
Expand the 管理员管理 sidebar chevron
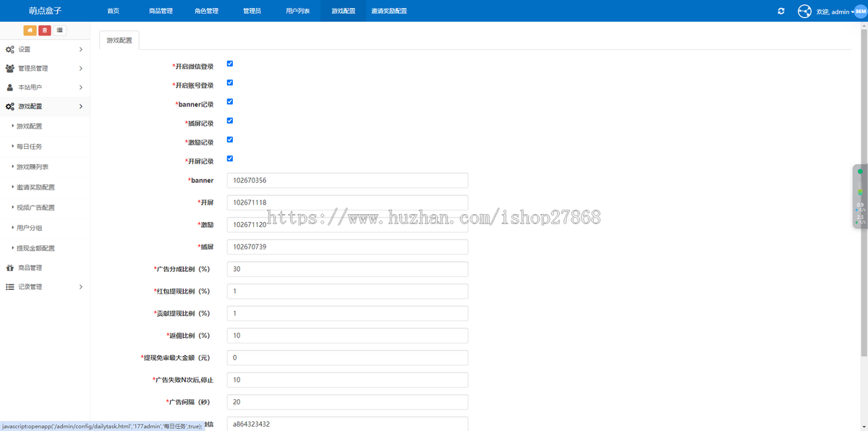pos(80,68)
